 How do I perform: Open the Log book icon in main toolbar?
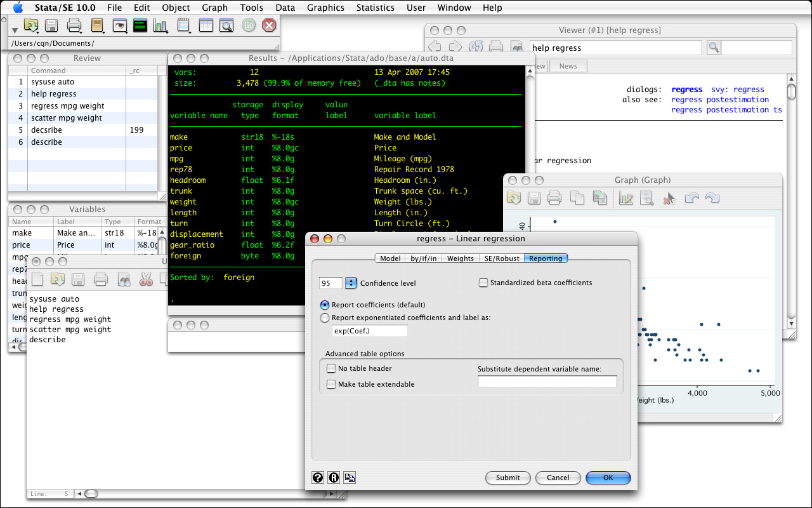click(97, 25)
